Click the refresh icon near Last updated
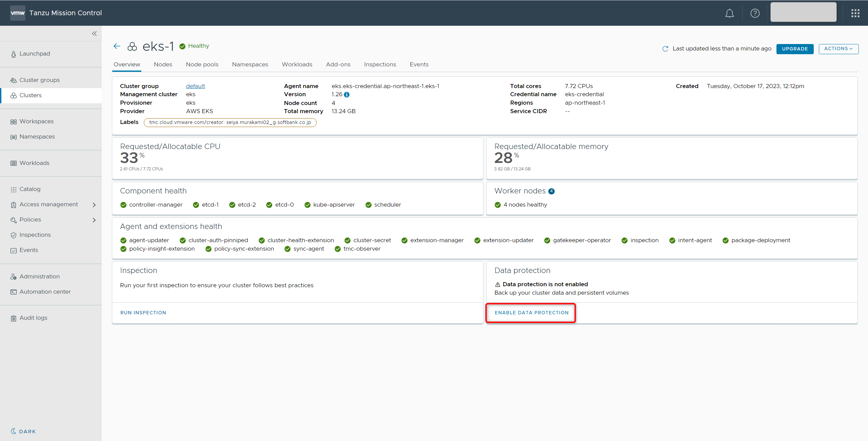 [x=665, y=49]
